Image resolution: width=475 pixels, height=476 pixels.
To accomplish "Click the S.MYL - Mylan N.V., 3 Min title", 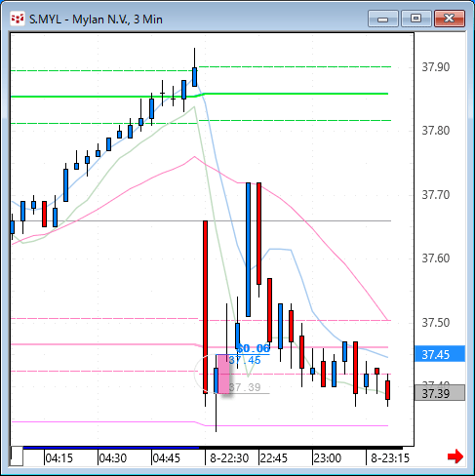I will coord(96,20).
